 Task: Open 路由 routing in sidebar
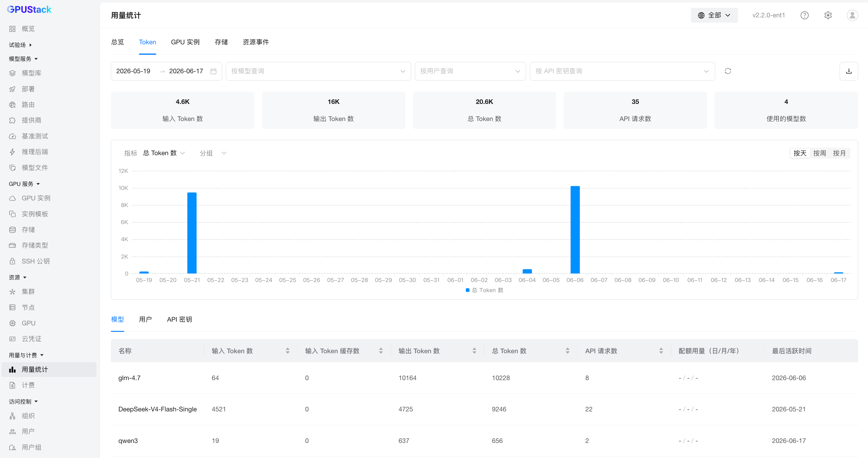pos(28,105)
